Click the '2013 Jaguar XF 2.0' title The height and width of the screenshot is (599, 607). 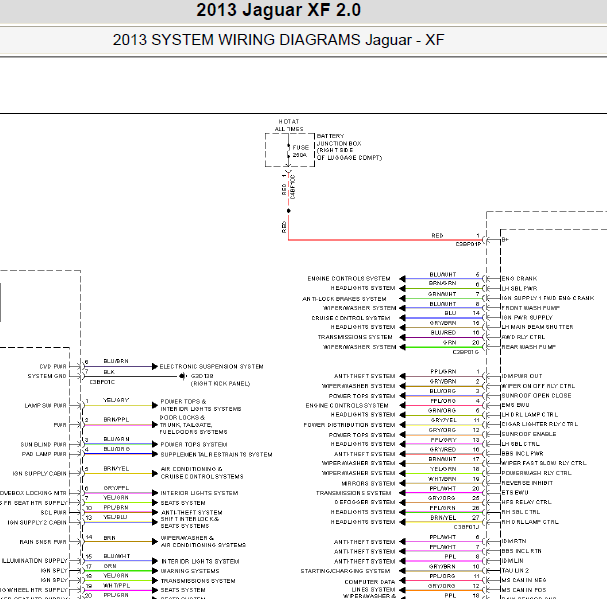coord(278,10)
